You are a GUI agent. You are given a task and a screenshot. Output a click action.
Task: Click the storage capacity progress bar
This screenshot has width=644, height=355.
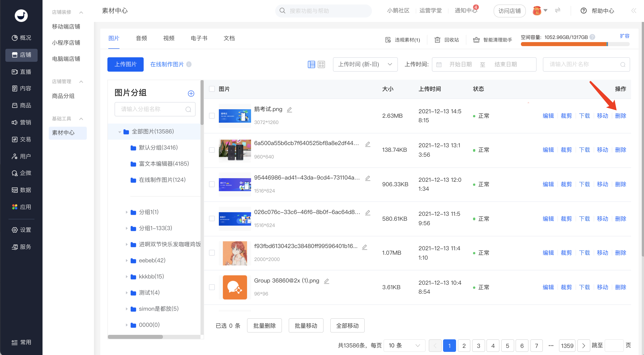tap(575, 44)
